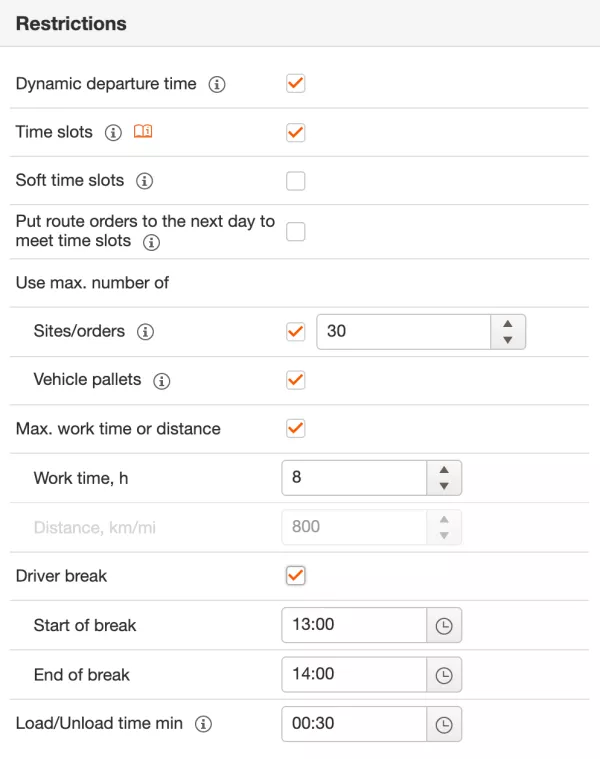Show info for Sites/orders
Viewport: 600px width, 759px height.
click(x=145, y=332)
